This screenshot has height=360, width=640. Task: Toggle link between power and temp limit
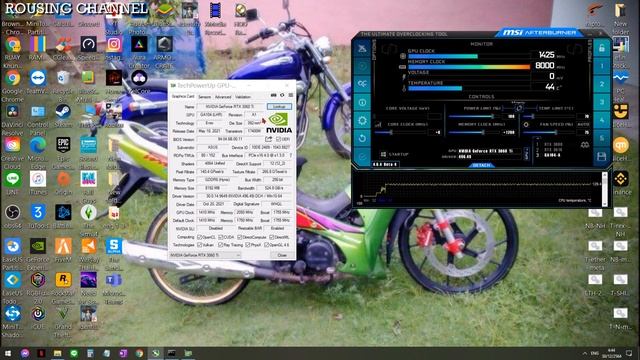tap(519, 108)
